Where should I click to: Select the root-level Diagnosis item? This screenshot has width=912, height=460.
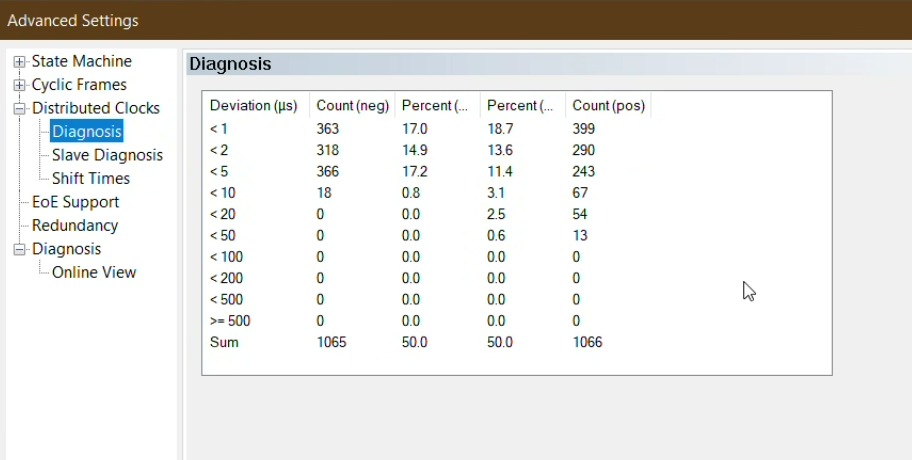tap(66, 249)
